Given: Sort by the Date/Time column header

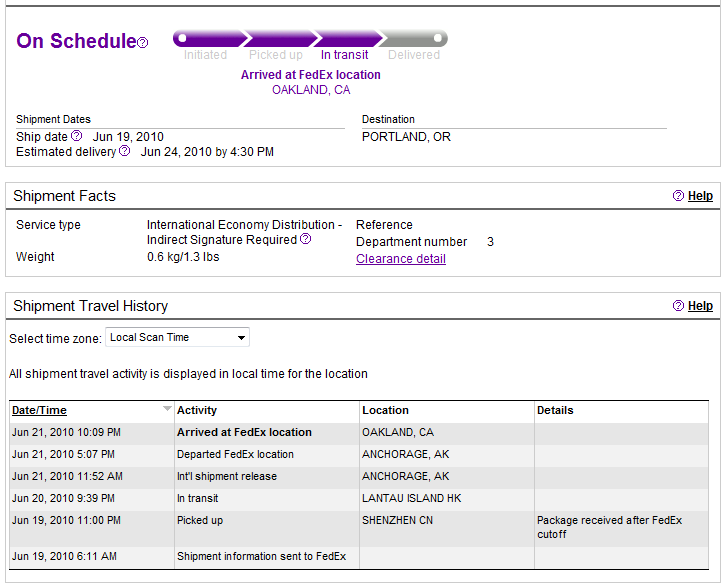Looking at the screenshot, I should point(39,410).
